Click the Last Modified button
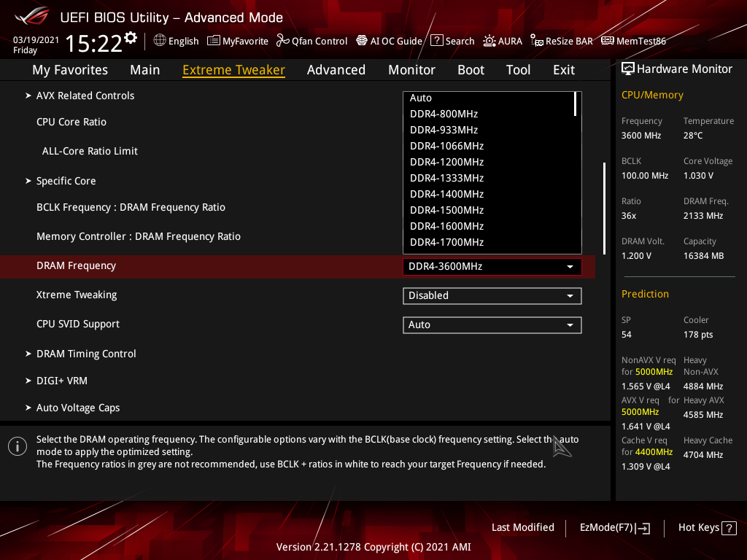 click(x=522, y=528)
